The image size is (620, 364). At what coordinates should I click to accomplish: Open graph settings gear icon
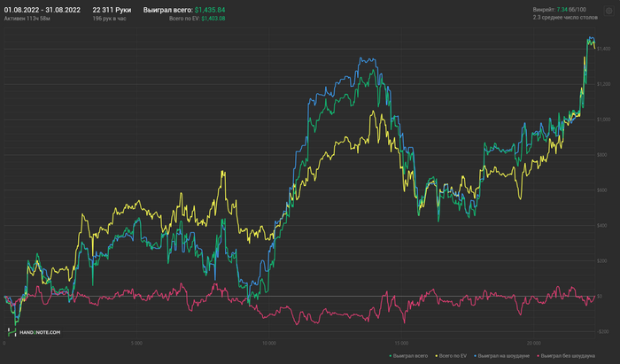608,11
